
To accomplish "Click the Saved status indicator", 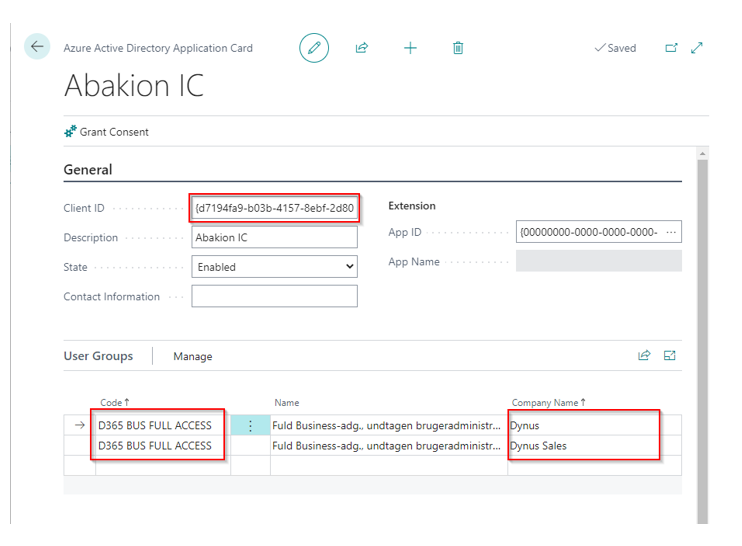I will click(x=615, y=48).
